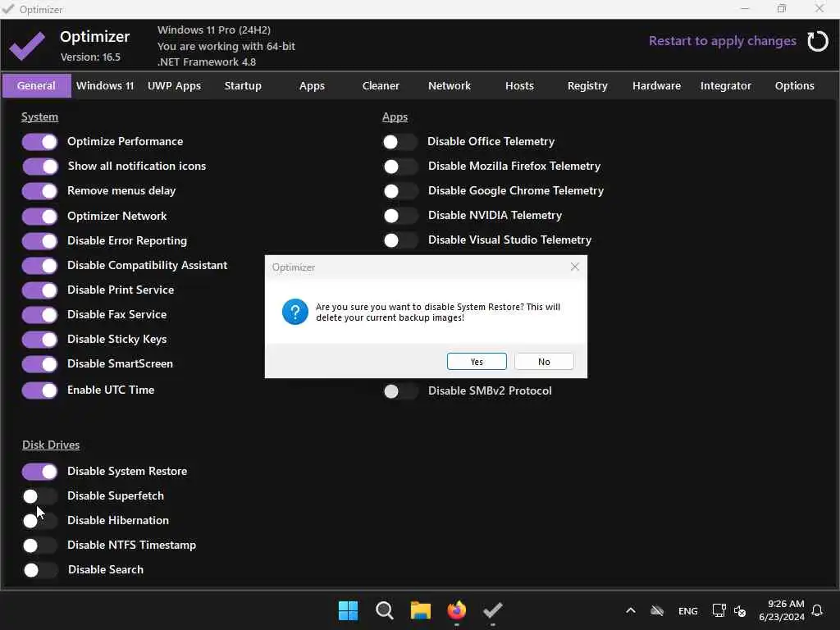
Task: Switch to the Network tab
Action: [x=450, y=85]
